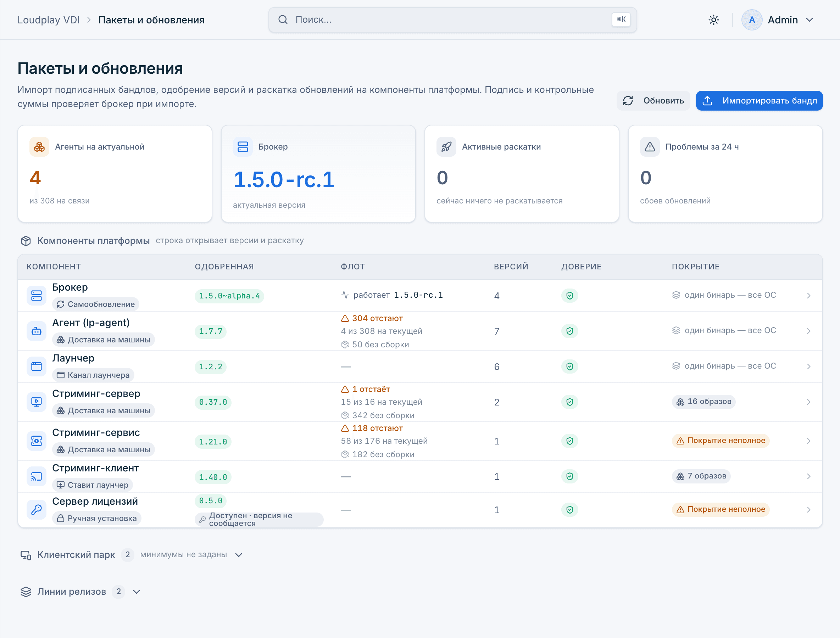Click the Линии релизов layers icon

click(x=26, y=592)
